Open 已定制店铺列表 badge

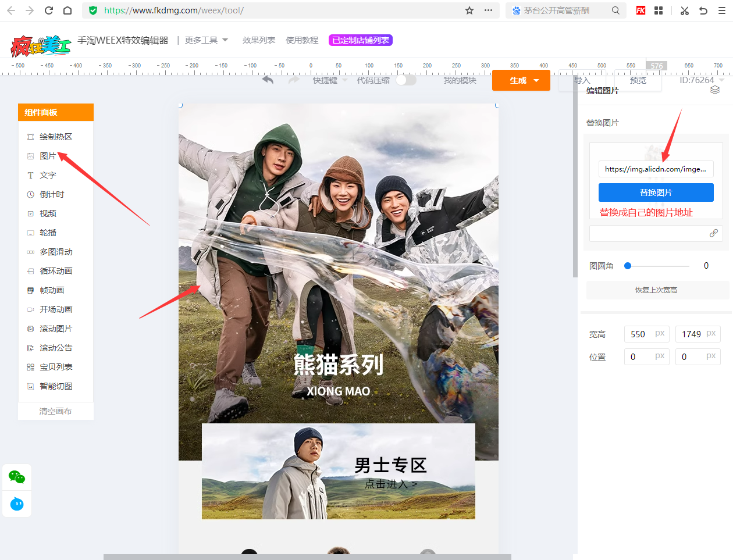click(361, 40)
